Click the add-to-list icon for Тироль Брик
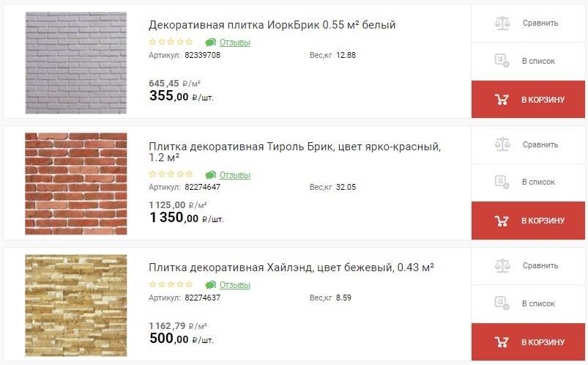Viewport: 588px width, 365px height. coord(502,182)
